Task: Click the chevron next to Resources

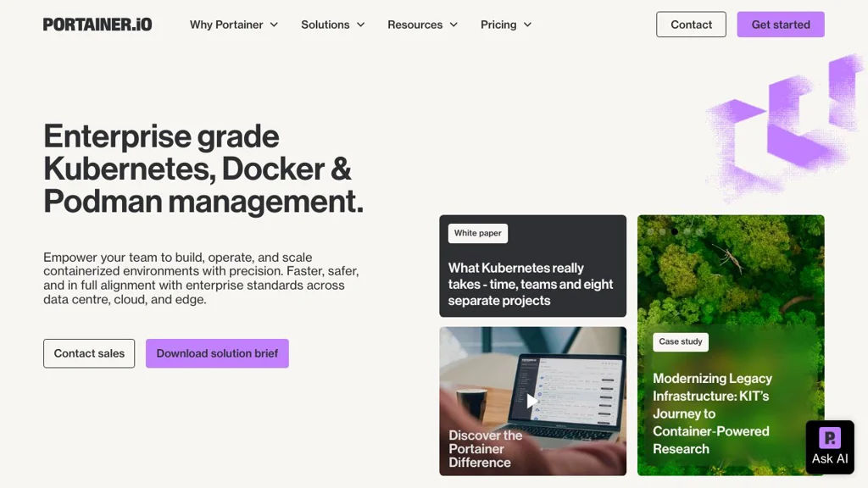Action: coord(453,25)
